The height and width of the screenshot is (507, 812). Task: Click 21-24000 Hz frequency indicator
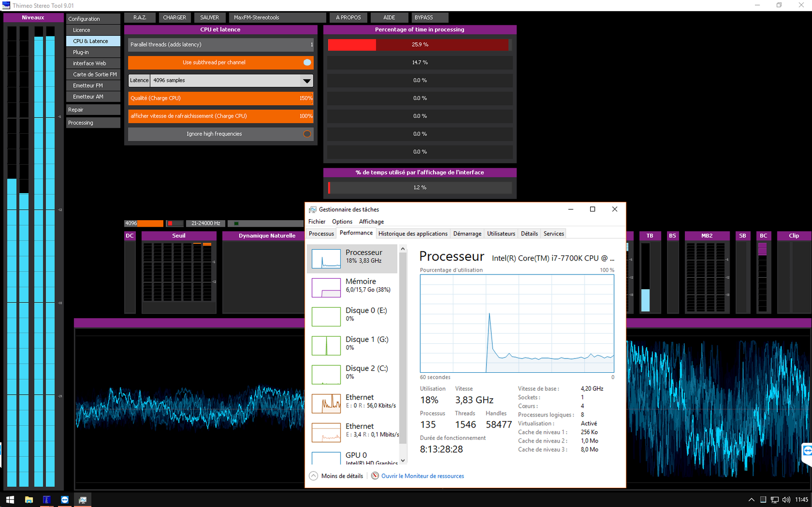tap(206, 223)
